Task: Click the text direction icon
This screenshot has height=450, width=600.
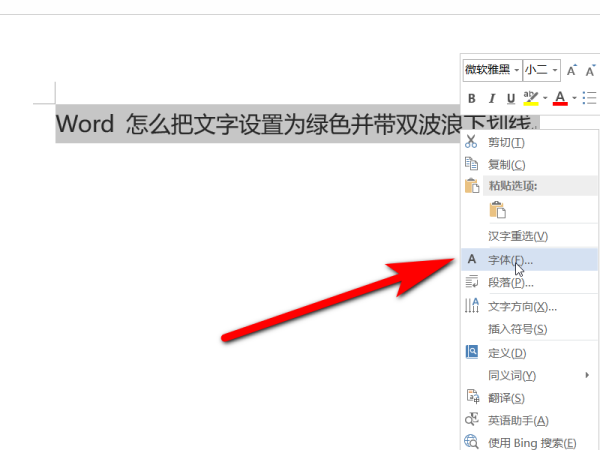Action: click(x=471, y=305)
